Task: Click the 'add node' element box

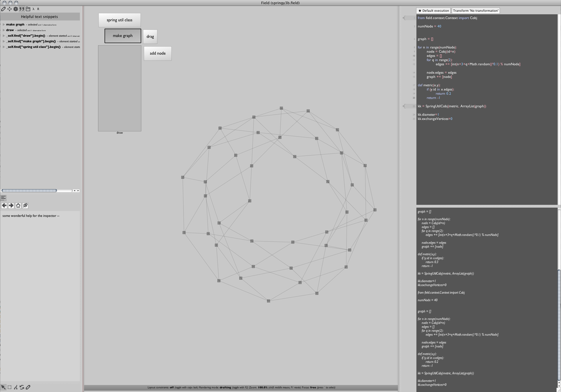Action: coord(157,54)
